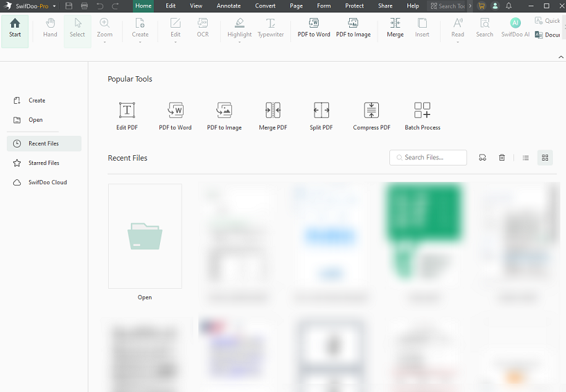Image resolution: width=566 pixels, height=392 pixels.
Task: Select the Typewriter tool
Action: tap(271, 28)
